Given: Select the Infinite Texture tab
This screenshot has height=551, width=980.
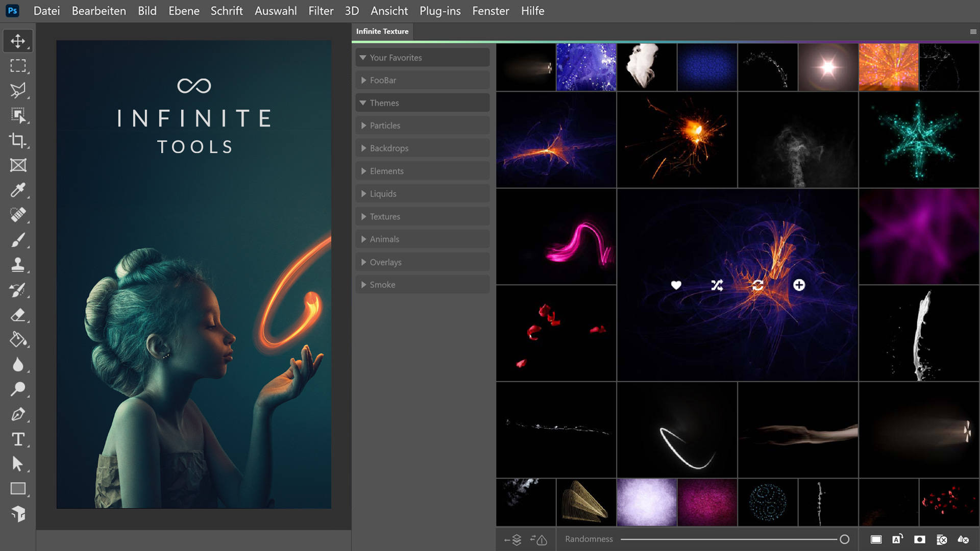Looking at the screenshot, I should pos(382,32).
